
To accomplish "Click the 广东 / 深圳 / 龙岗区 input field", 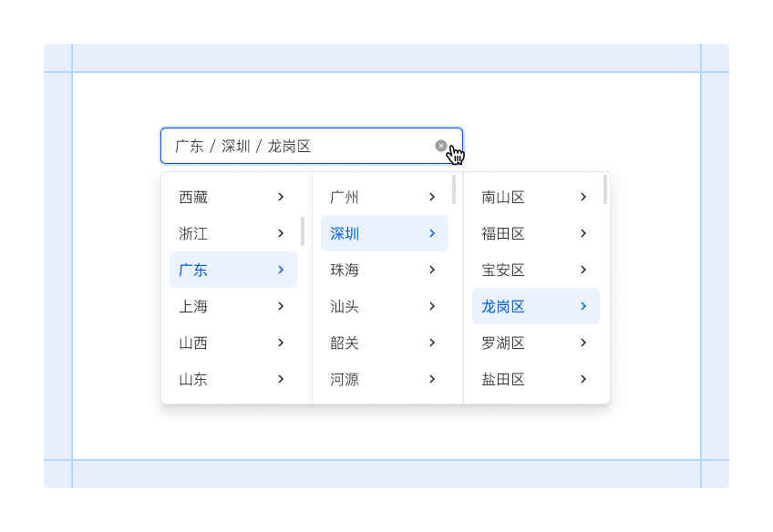I will (292, 146).
